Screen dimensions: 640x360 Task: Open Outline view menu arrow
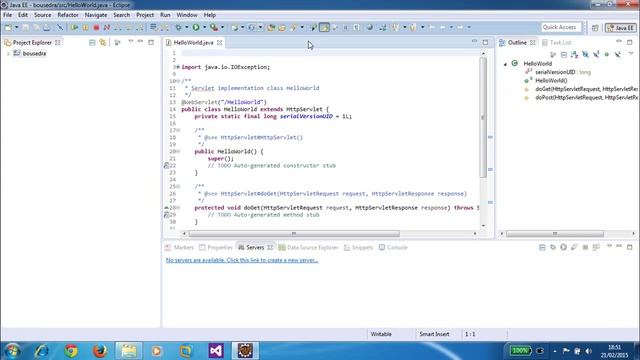(631, 54)
